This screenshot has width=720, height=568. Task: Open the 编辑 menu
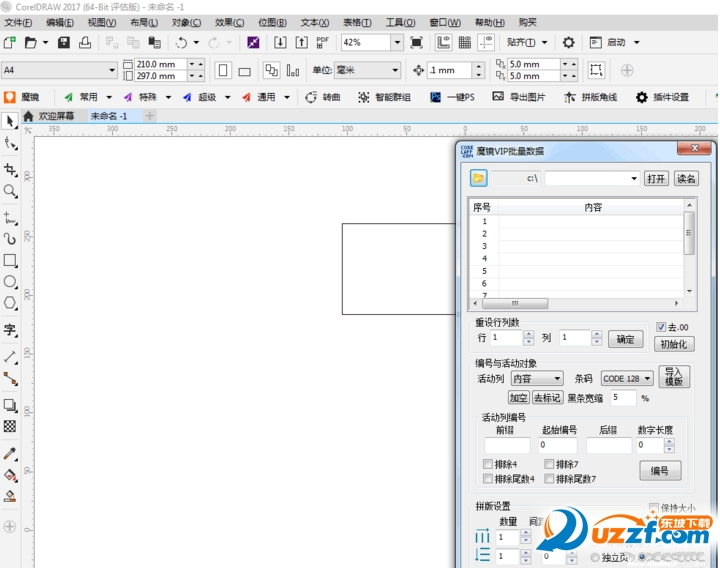(60, 22)
